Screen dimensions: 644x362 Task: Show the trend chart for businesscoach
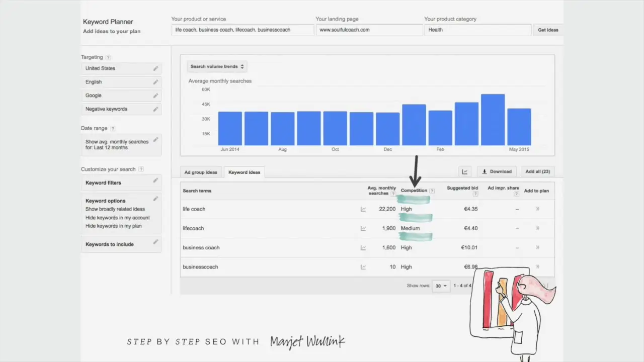tap(363, 267)
